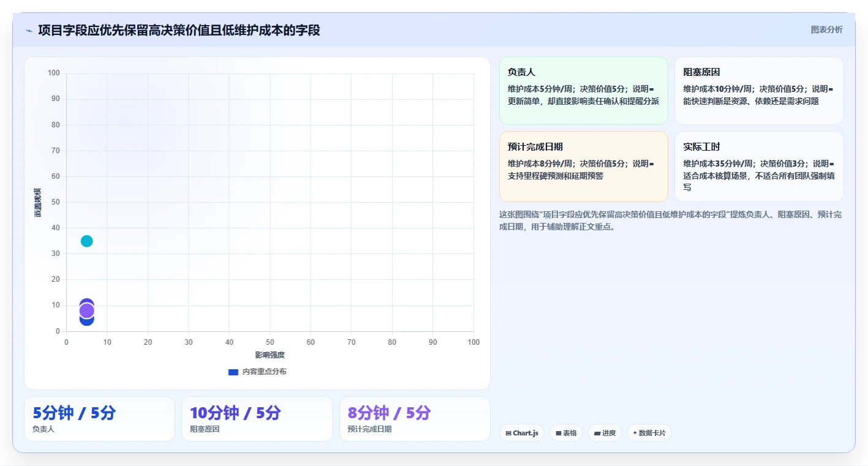868x466 pixels.
Task: Click the 图表分析 label
Action: click(827, 29)
